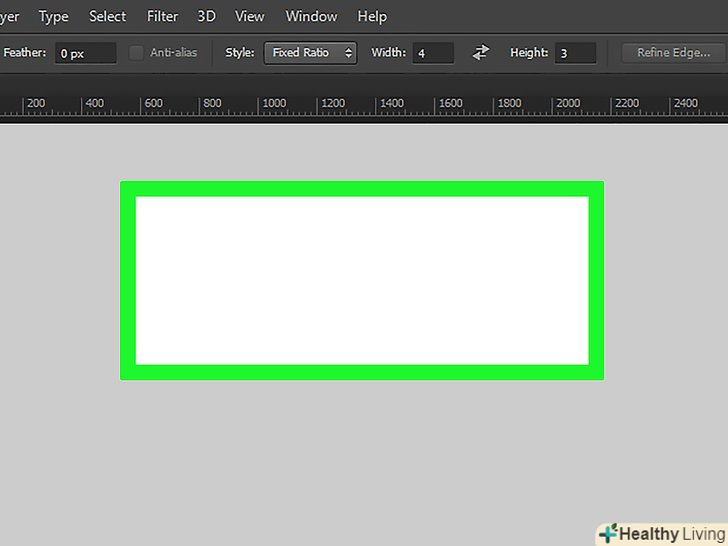
Task: Click the Height ratio input field
Action: (x=575, y=53)
